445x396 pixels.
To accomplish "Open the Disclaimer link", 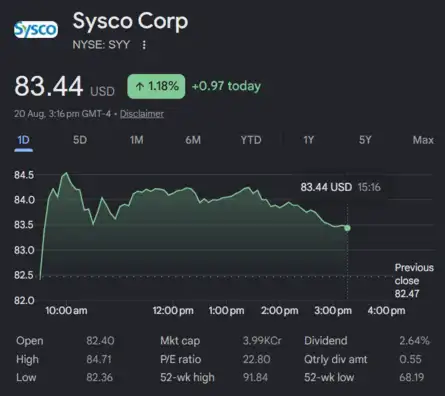I will pos(142,114).
